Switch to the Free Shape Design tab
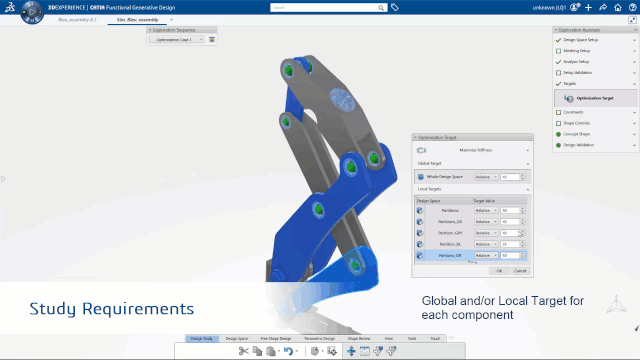The height and width of the screenshot is (360, 640). 276,338
